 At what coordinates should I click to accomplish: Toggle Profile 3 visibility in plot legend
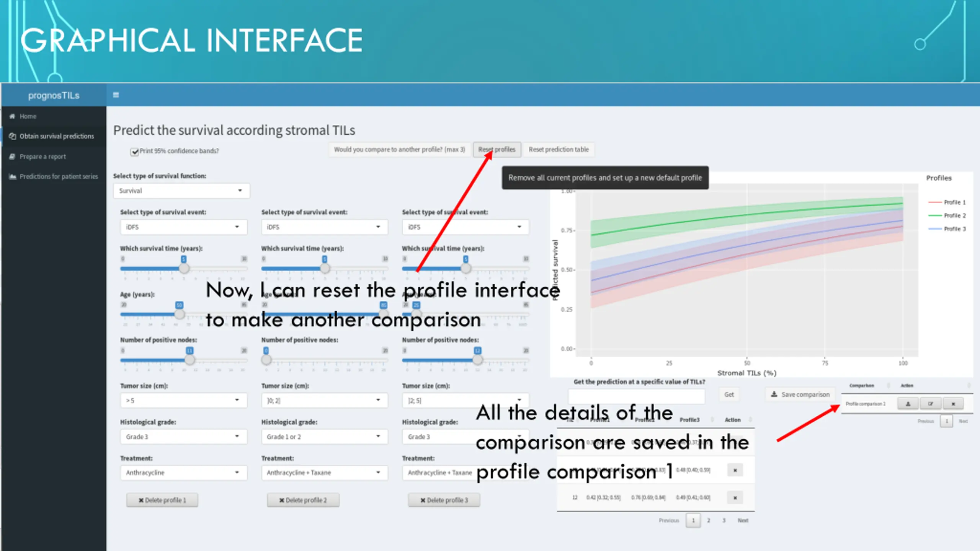point(947,229)
